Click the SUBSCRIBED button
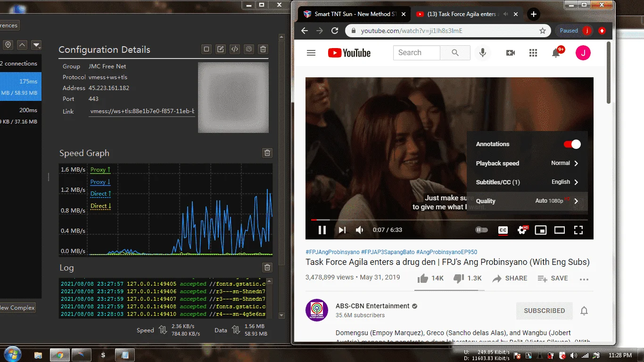The height and width of the screenshot is (362, 644). click(x=545, y=311)
